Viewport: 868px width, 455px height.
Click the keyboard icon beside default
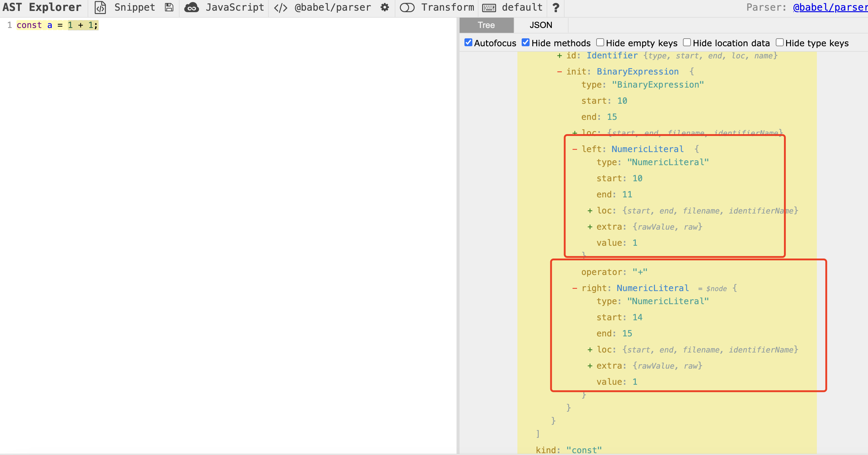489,8
